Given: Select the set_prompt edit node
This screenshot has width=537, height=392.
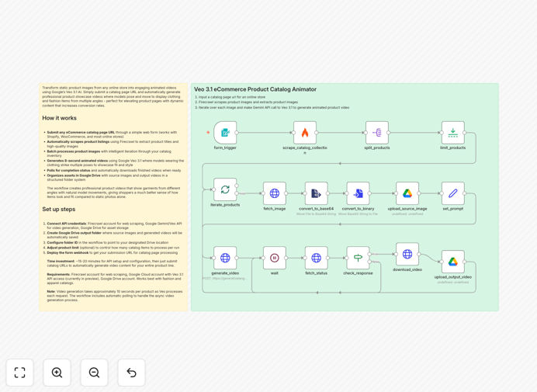Looking at the screenshot, I should point(453,193).
